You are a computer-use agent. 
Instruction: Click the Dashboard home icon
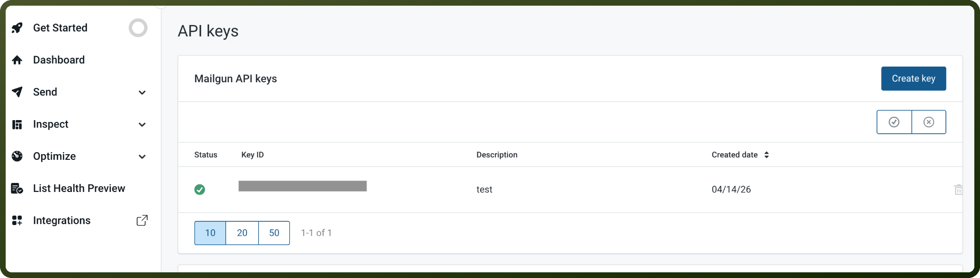[17, 60]
